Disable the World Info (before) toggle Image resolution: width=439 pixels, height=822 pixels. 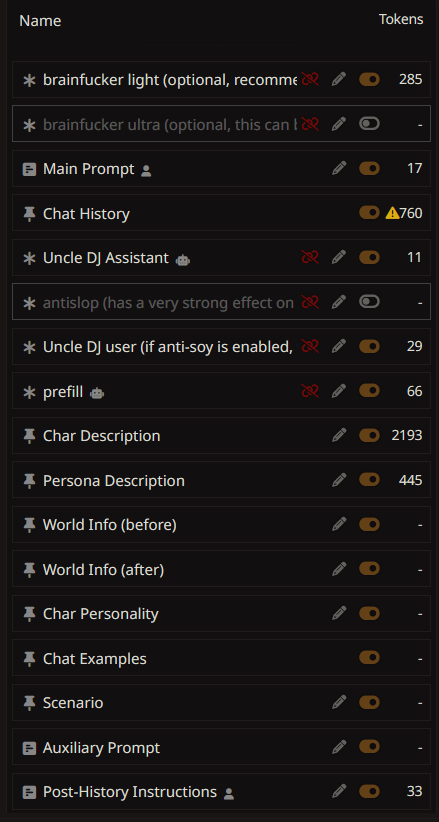pyautogui.click(x=369, y=524)
